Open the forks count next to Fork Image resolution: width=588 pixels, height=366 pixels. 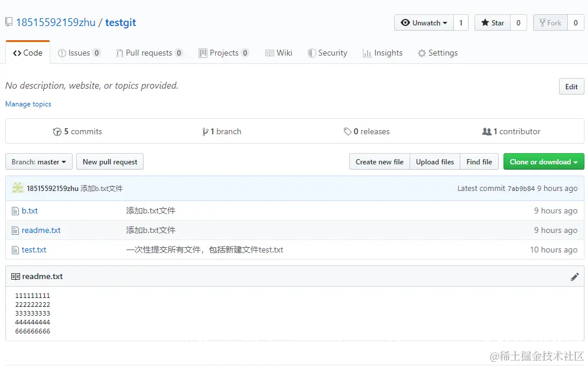tap(576, 23)
